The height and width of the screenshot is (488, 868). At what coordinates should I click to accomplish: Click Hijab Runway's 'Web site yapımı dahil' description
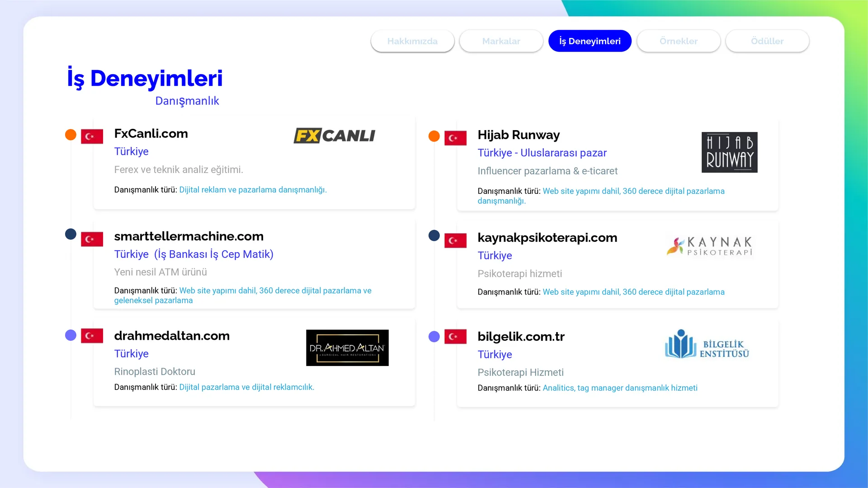coord(601,196)
